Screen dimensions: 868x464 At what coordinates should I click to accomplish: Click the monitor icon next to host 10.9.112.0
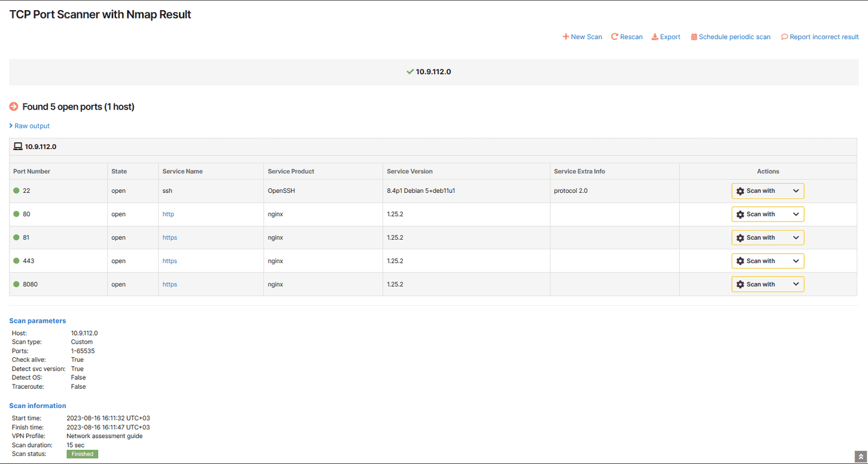pyautogui.click(x=16, y=146)
